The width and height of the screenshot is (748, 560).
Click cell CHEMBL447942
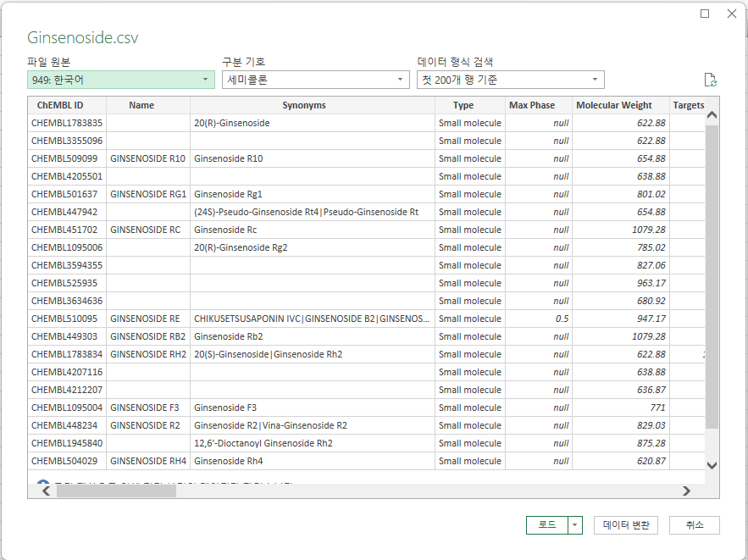(x=67, y=212)
